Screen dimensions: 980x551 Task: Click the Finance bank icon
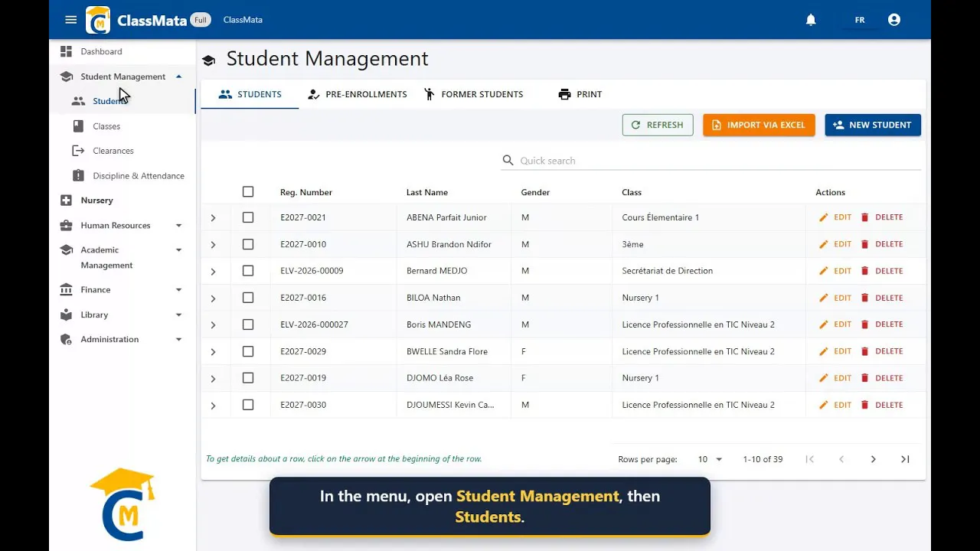click(x=66, y=290)
